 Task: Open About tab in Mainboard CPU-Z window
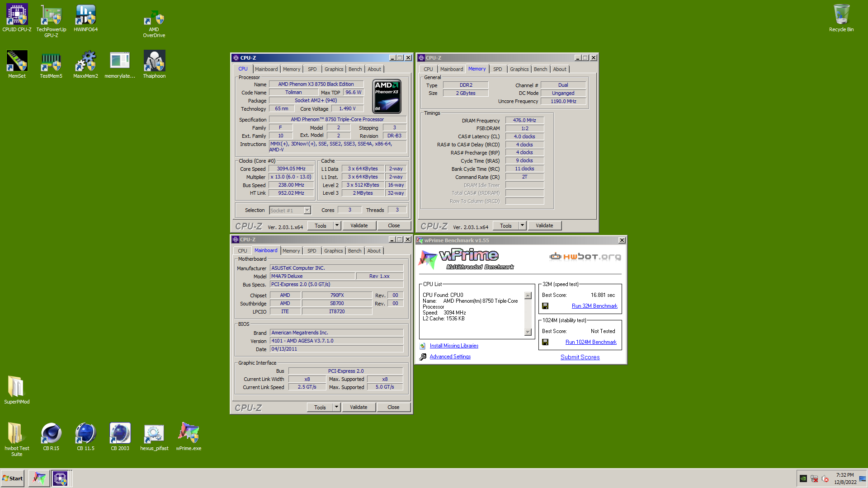pos(374,251)
